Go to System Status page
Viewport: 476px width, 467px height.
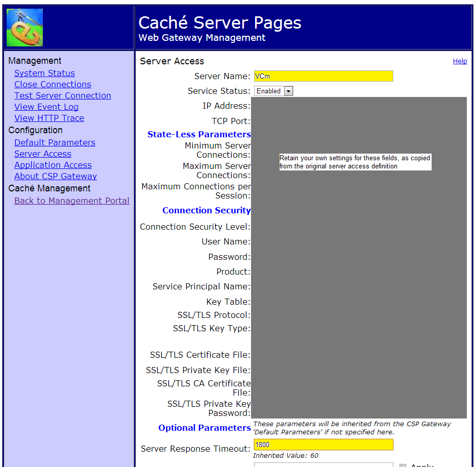(x=44, y=73)
